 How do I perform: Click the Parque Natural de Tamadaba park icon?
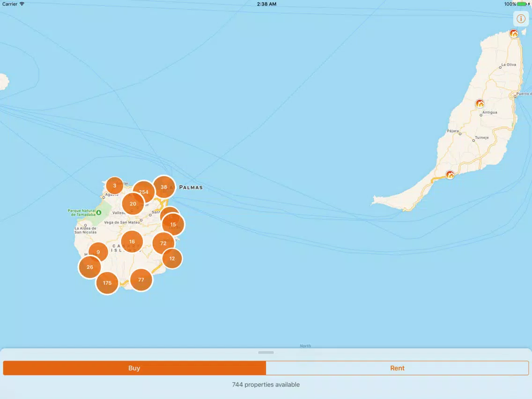pyautogui.click(x=99, y=213)
